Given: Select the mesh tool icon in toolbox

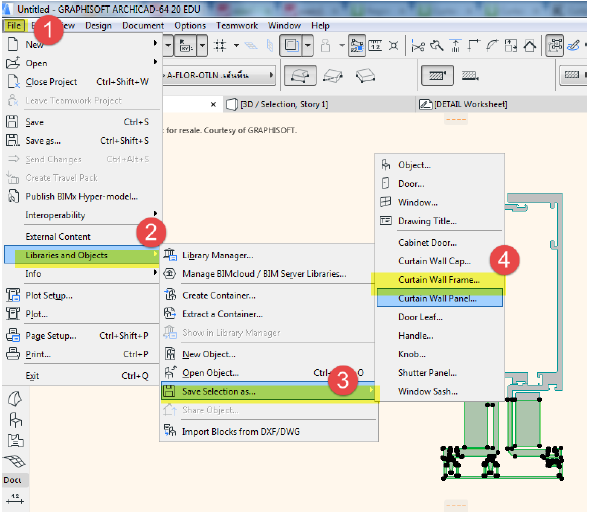Looking at the screenshot, I should [14, 461].
